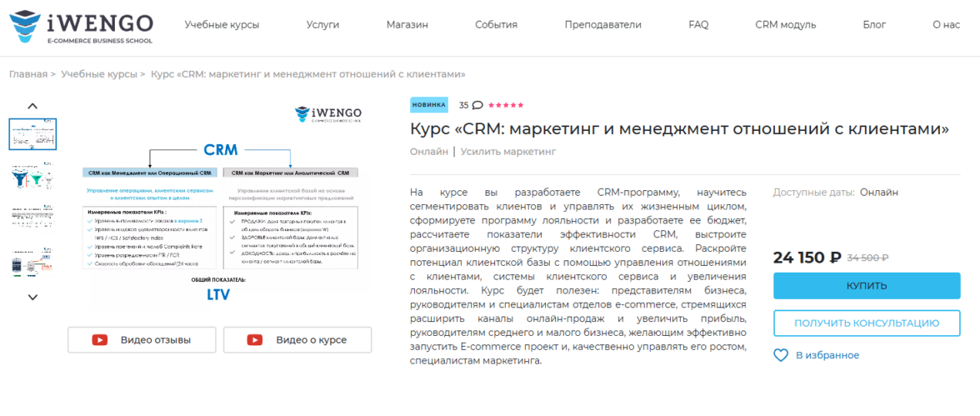Open the События menu item

[497, 25]
